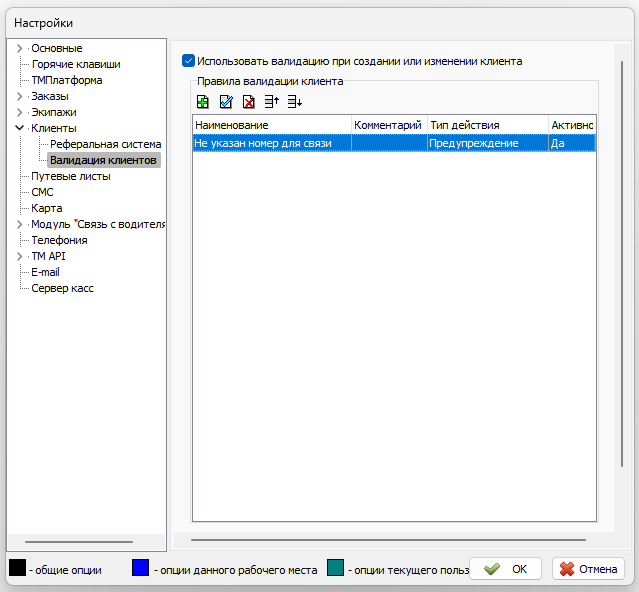Open the Реферальная система settings page
Image resolution: width=639 pixels, height=592 pixels.
point(105,144)
